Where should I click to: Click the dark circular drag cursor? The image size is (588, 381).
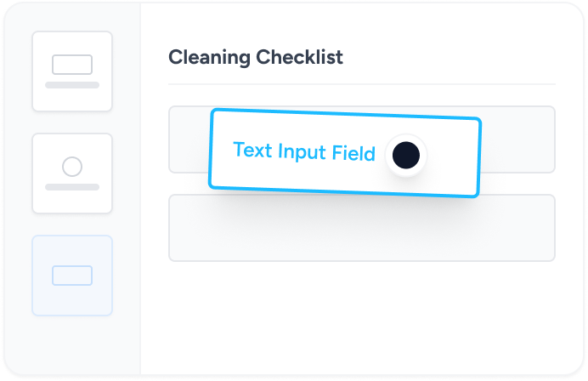click(x=406, y=156)
